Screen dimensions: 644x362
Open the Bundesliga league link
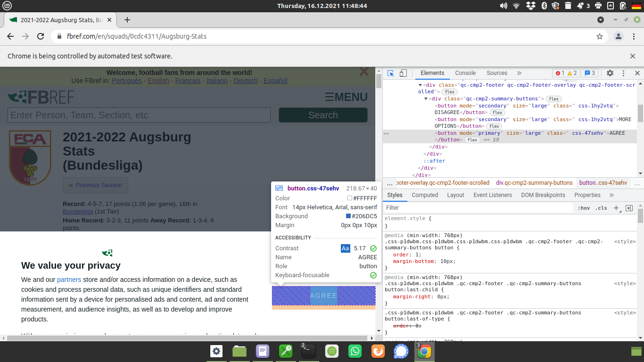tap(78, 212)
